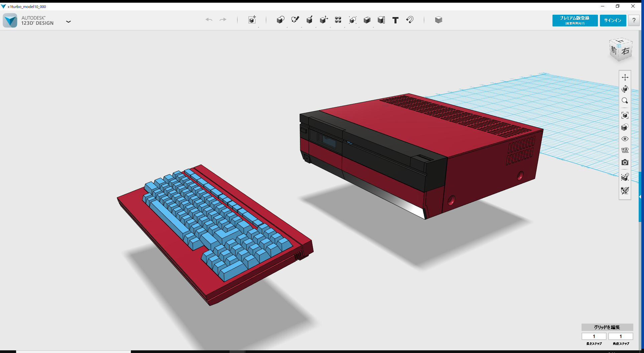Image resolution: width=644 pixels, height=353 pixels.
Task: Select the Sketch tool
Action: pos(295,20)
